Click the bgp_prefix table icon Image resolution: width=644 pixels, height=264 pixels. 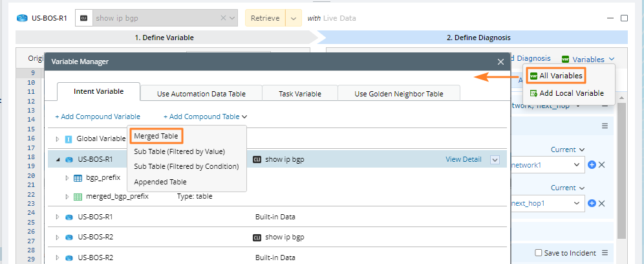point(78,178)
